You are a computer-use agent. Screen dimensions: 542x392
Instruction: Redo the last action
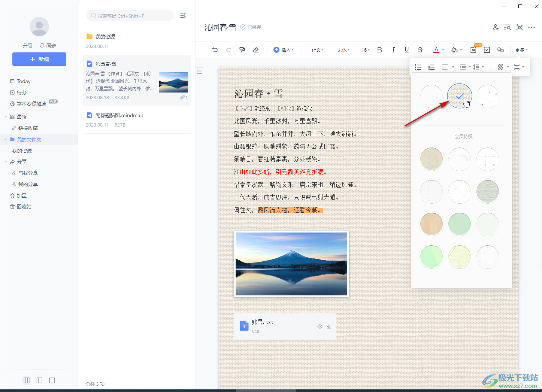click(x=228, y=50)
